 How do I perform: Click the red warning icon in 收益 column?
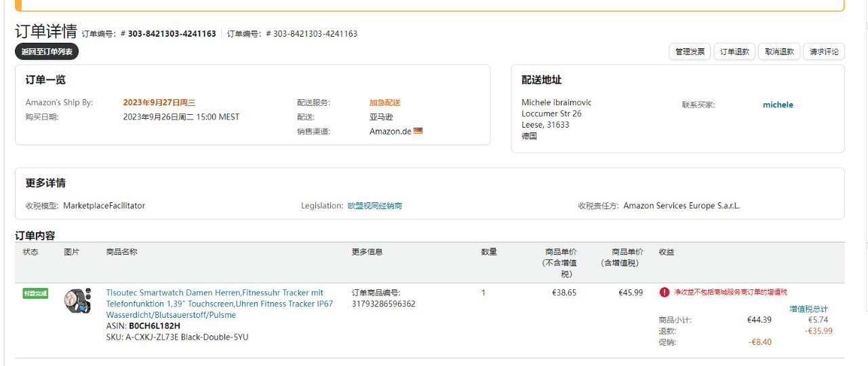click(x=665, y=292)
